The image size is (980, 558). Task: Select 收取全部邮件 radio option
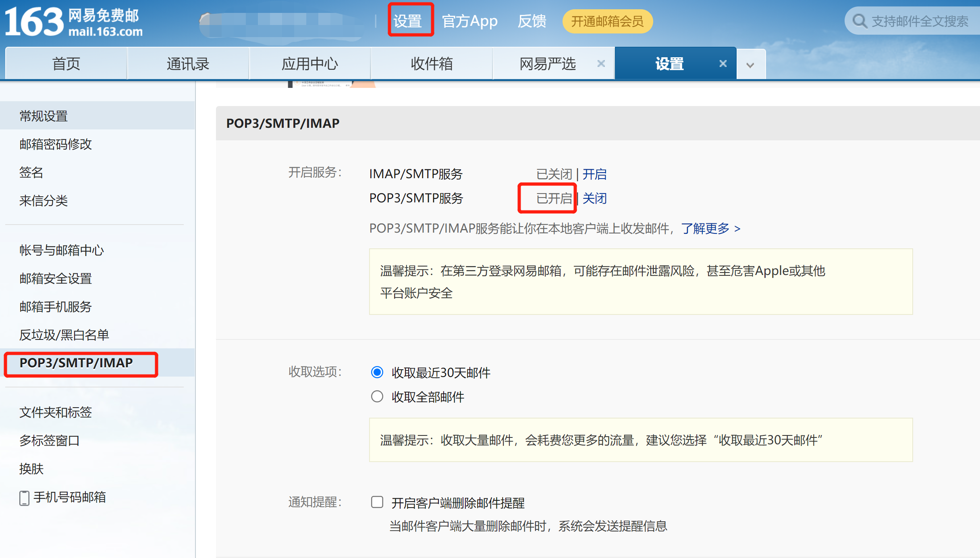377,397
